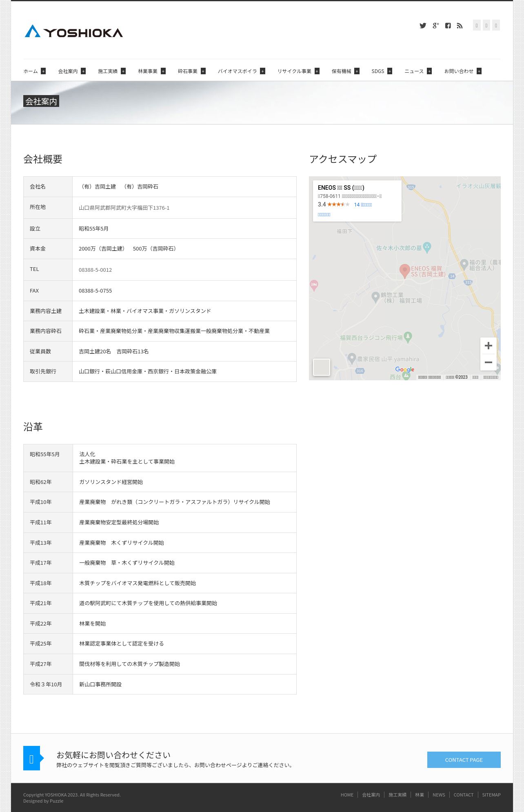Click the 新山口事務所開設 history entry
Image resolution: width=524 pixels, height=812 pixels.
100,684
